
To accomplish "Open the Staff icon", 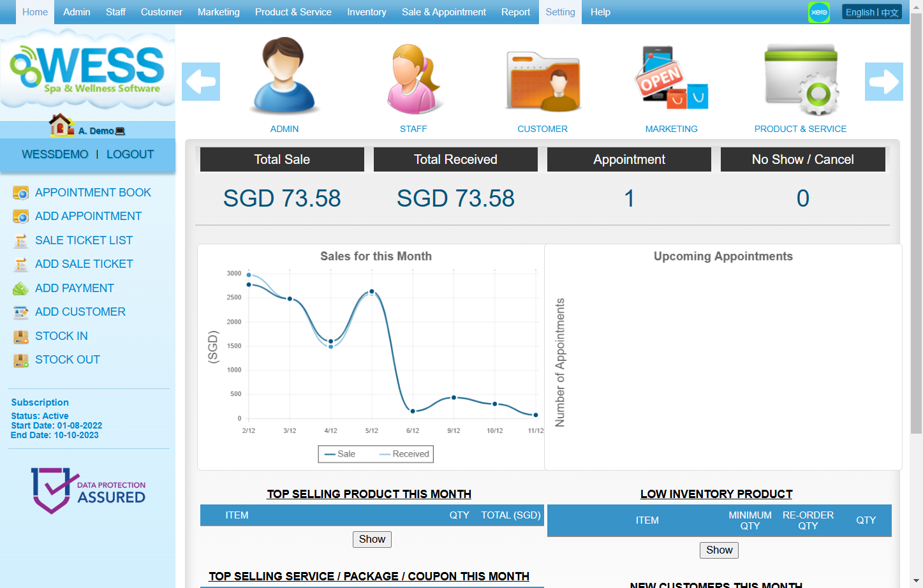I will click(x=414, y=78).
